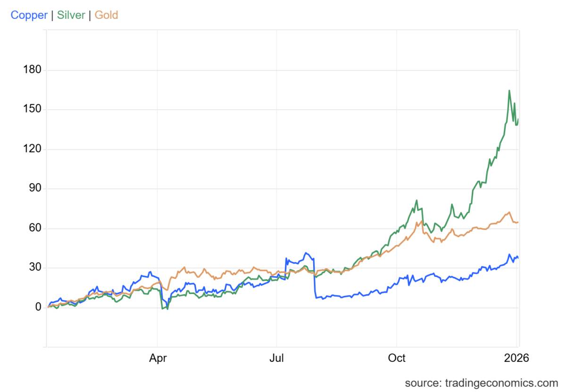This screenshot has height=392, width=566.
Task: Click the 0 y-axis label
Action: click(x=37, y=308)
